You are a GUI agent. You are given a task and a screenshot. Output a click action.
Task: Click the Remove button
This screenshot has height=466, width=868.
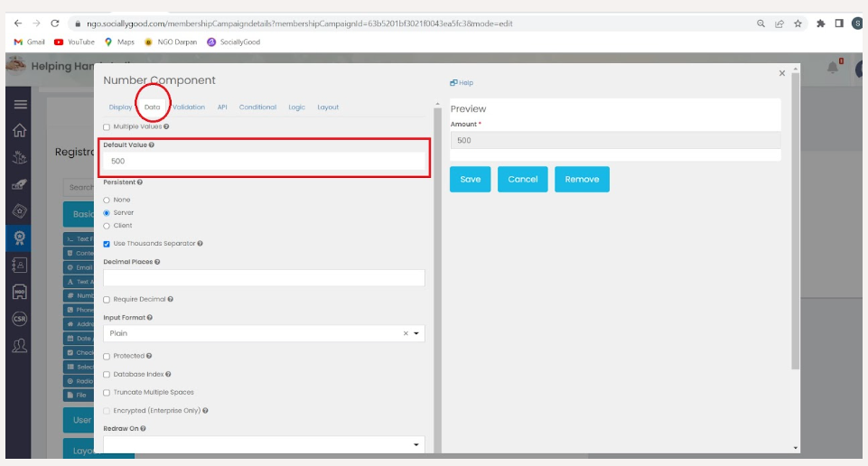coord(582,180)
